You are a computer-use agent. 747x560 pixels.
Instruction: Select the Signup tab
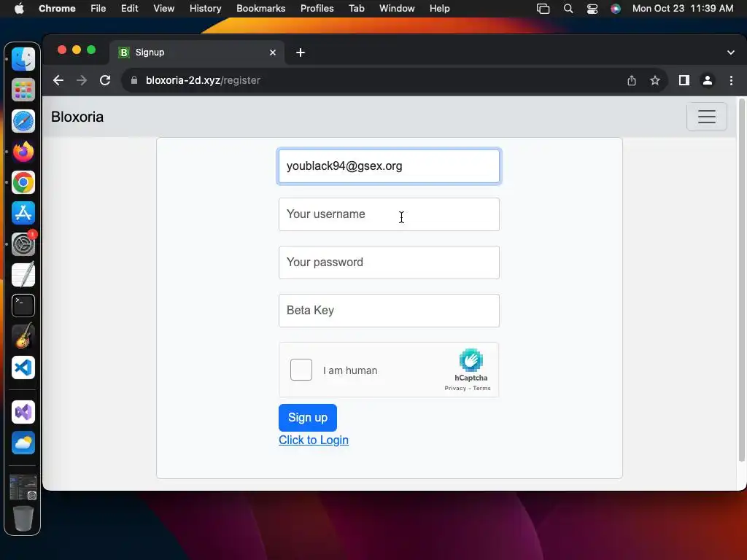(197, 52)
